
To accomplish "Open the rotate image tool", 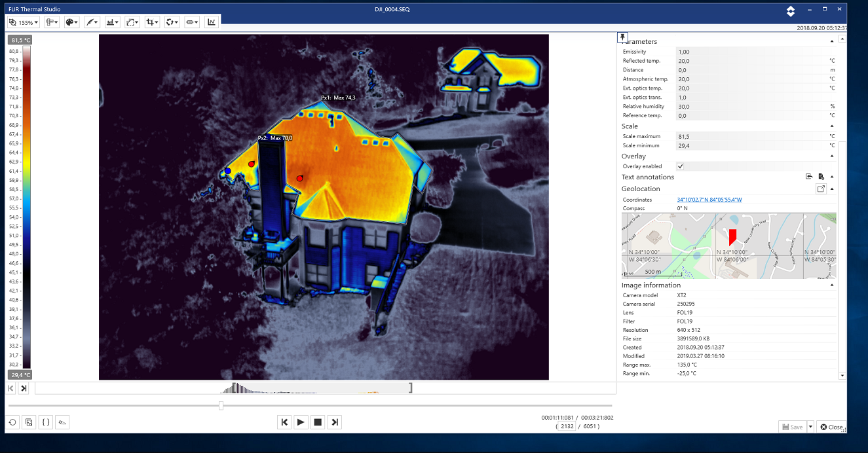I will pyautogui.click(x=173, y=22).
